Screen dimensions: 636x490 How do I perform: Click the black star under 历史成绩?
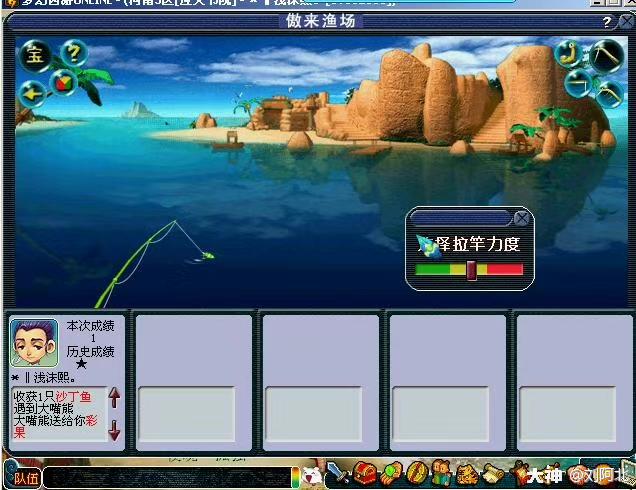coord(82,363)
